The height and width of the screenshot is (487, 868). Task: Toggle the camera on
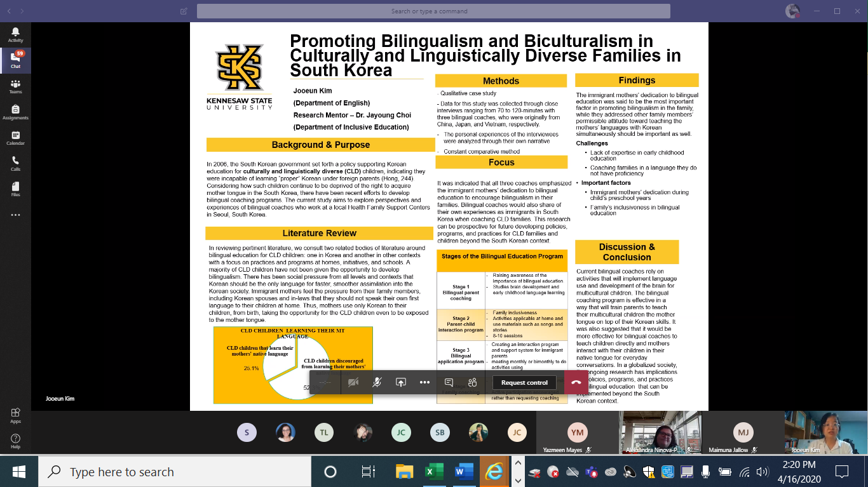pos(353,382)
